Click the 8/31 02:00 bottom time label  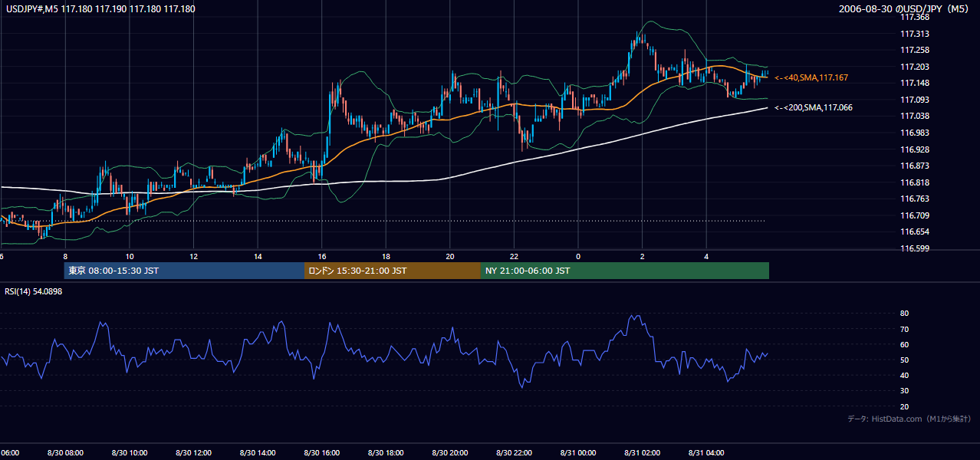coord(643,452)
